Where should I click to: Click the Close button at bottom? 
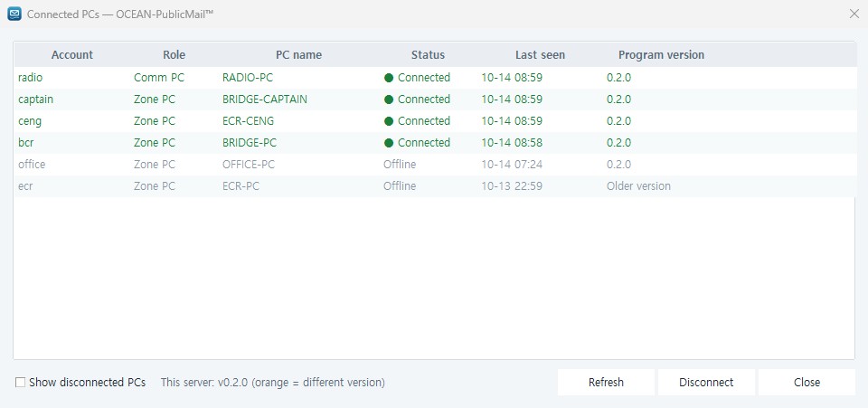click(x=807, y=382)
